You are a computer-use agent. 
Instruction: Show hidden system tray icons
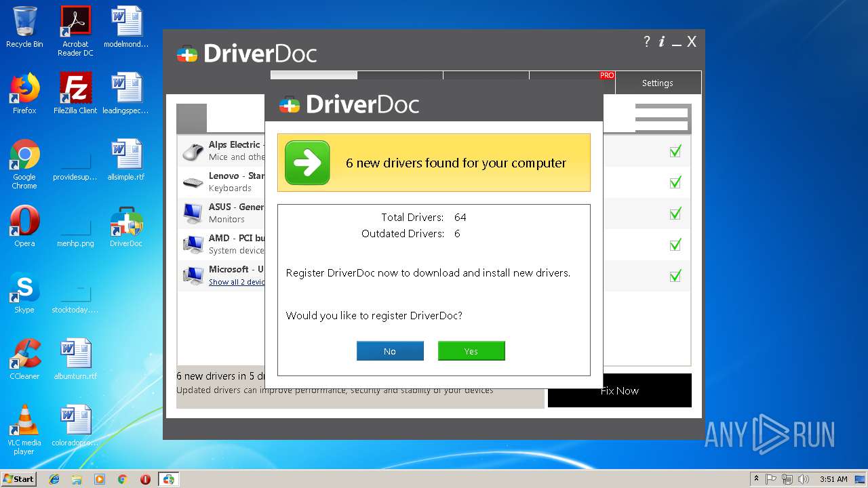(756, 479)
